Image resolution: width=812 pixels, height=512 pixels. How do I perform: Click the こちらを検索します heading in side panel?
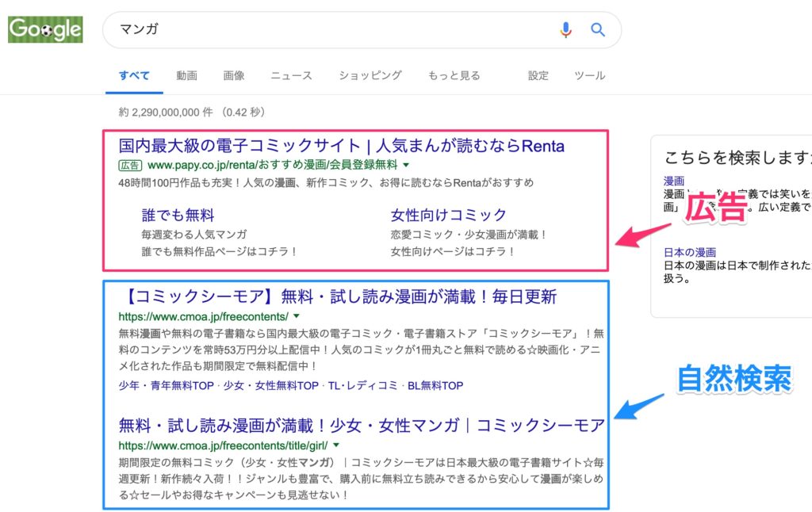pyautogui.click(x=738, y=158)
